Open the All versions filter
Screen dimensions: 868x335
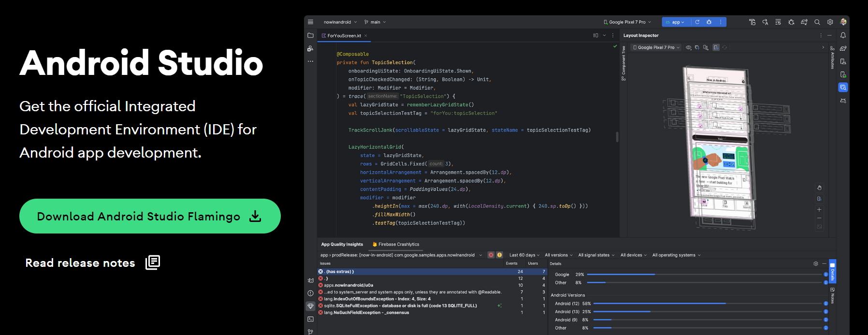click(559, 255)
